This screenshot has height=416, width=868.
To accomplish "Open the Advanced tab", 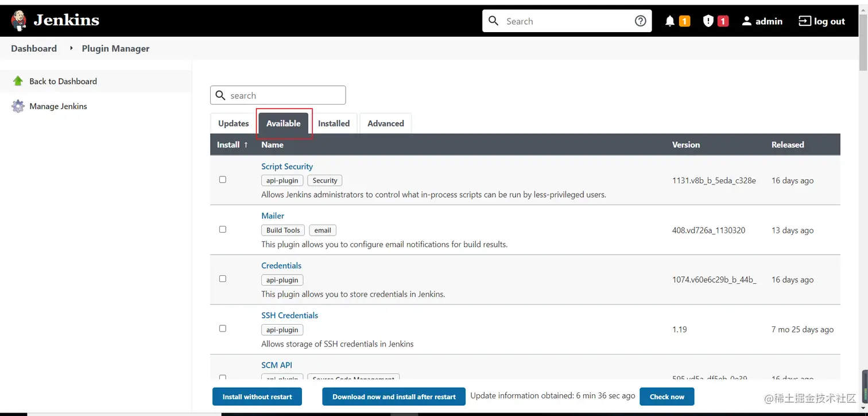I will [385, 124].
